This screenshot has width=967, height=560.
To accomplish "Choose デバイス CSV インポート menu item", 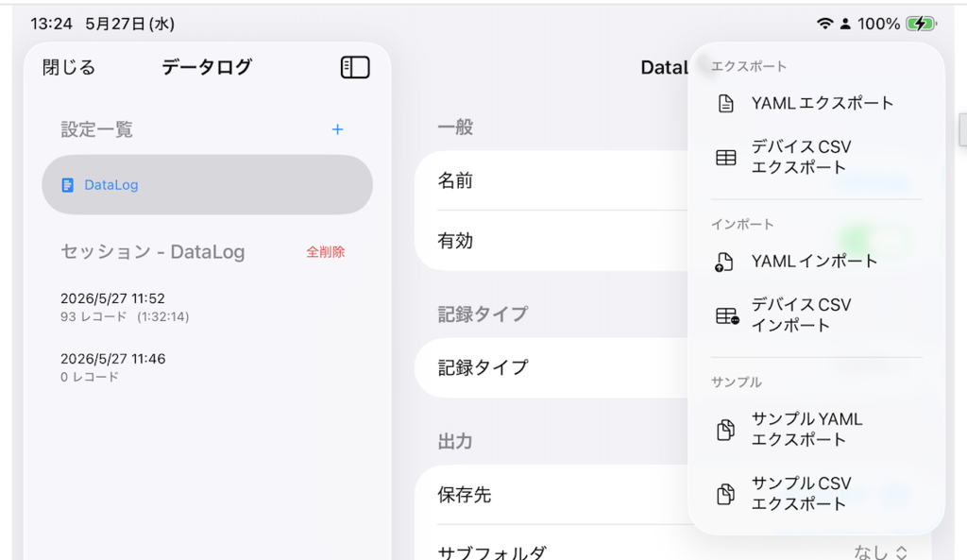I will coord(817,315).
